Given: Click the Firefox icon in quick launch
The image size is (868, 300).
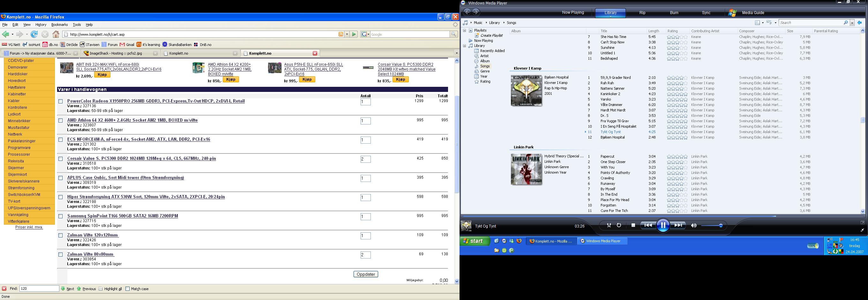Looking at the screenshot, I should [x=519, y=241].
